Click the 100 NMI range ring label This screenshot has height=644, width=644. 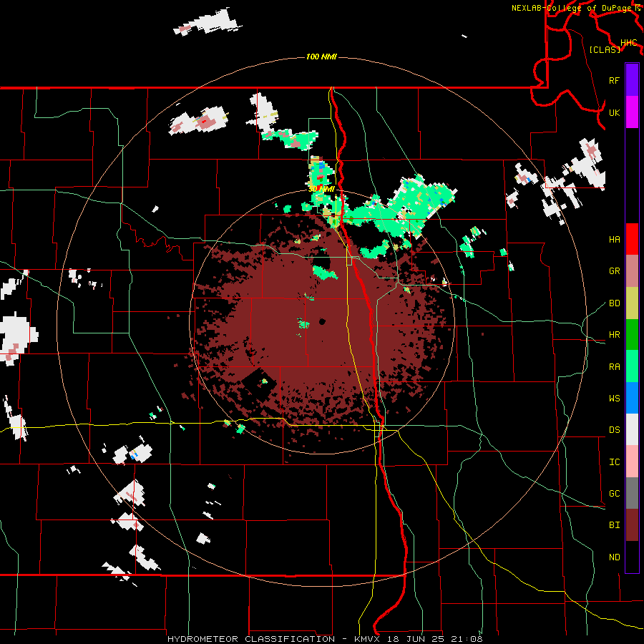point(321,57)
